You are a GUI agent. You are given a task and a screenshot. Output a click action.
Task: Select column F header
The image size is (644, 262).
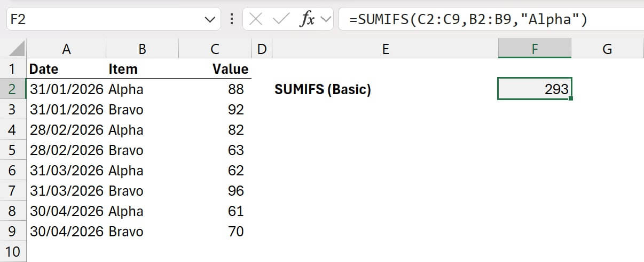(535, 49)
